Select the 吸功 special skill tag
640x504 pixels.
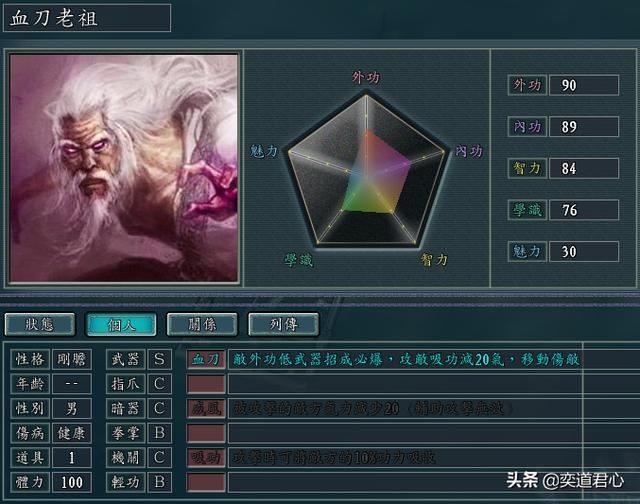pyautogui.click(x=206, y=457)
